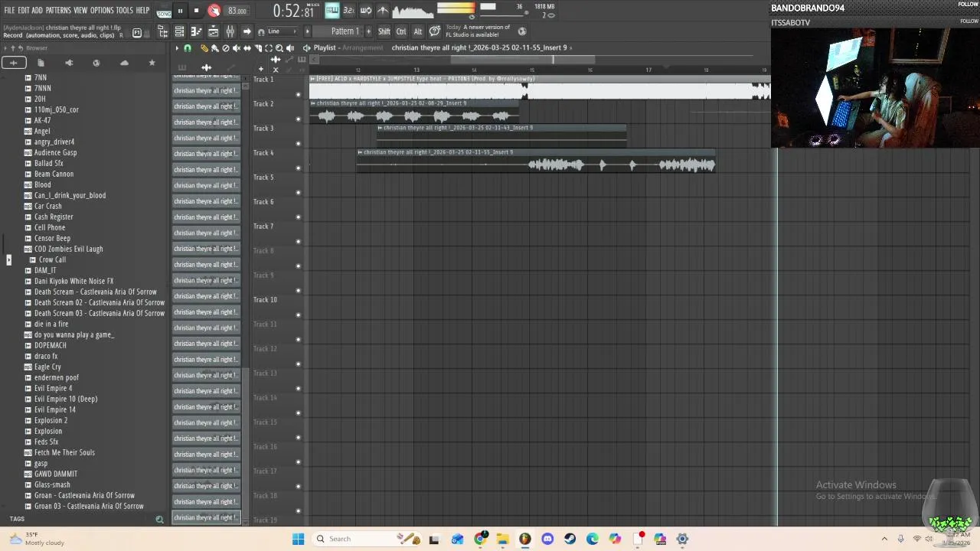Image resolution: width=980 pixels, height=551 pixels.
Task: Open browser current project file tab
Action: pos(41,63)
